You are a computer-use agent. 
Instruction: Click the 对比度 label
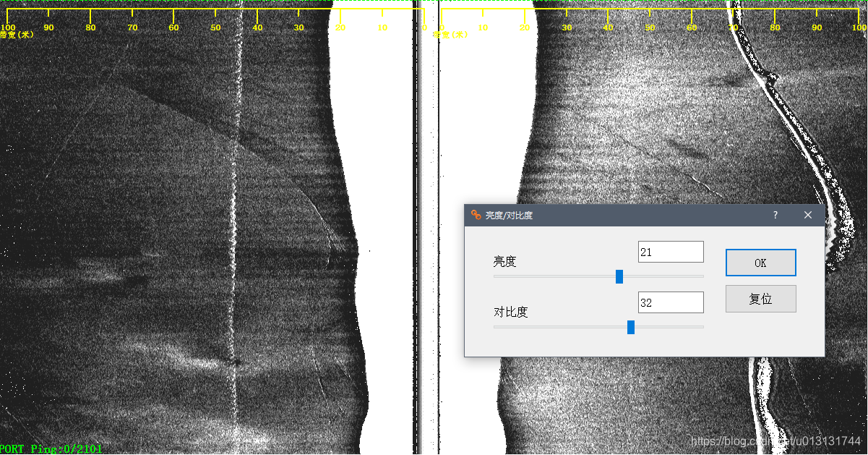[x=511, y=312]
